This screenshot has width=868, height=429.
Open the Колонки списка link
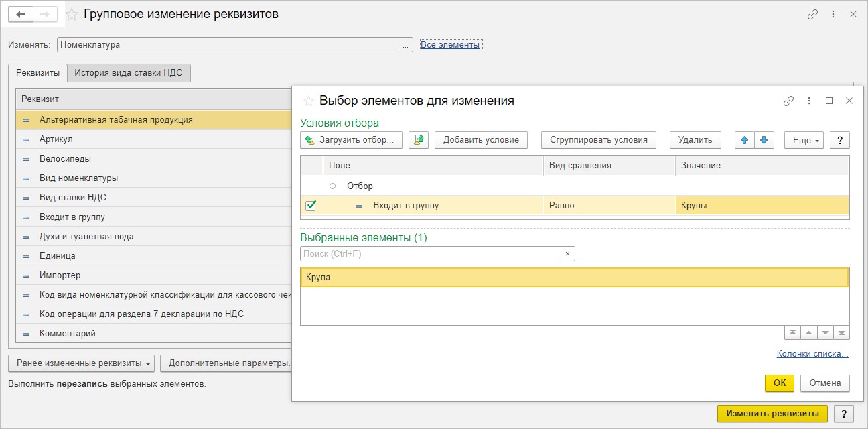click(x=812, y=354)
